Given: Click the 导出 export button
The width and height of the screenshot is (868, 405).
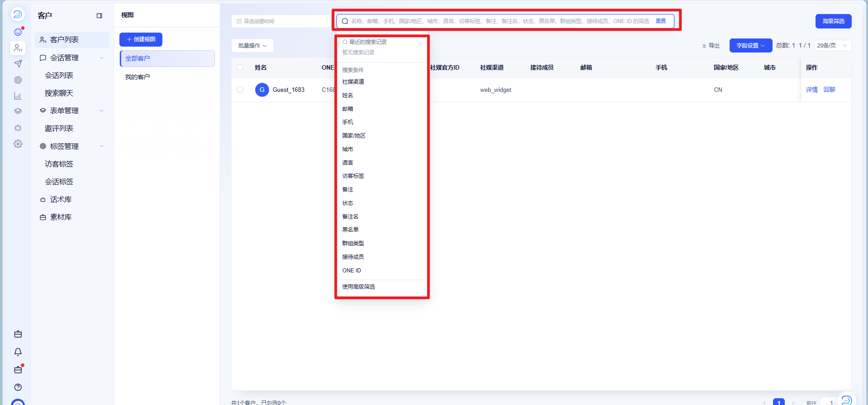Looking at the screenshot, I should click(711, 46).
